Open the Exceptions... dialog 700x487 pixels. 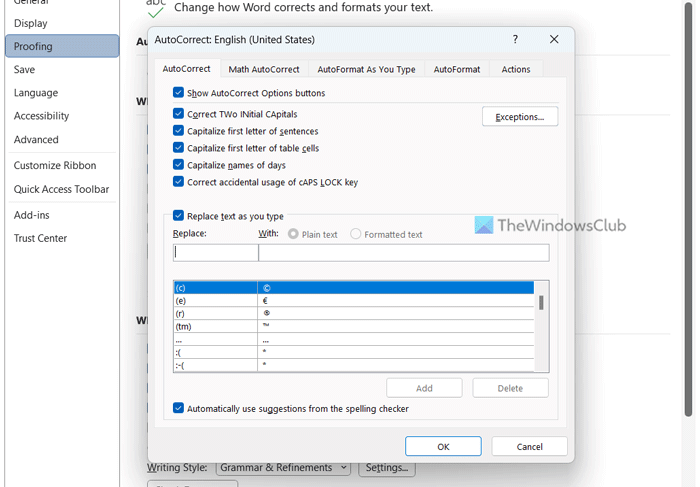click(520, 117)
